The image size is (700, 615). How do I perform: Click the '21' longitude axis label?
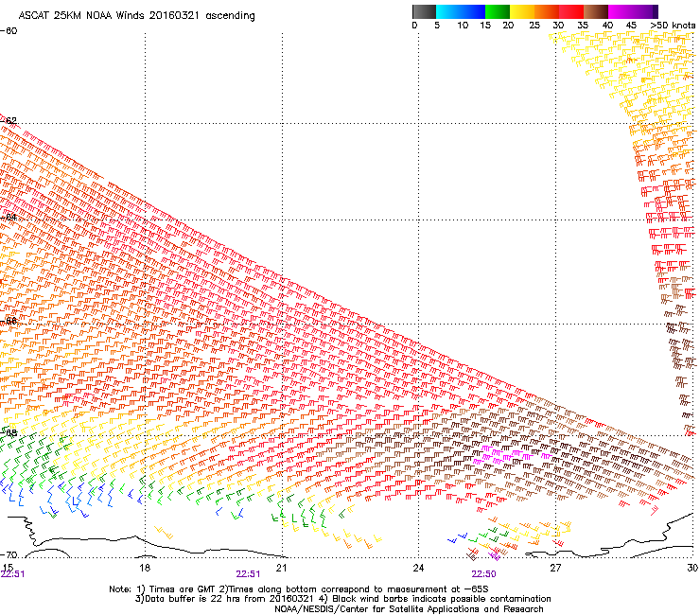pos(281,568)
